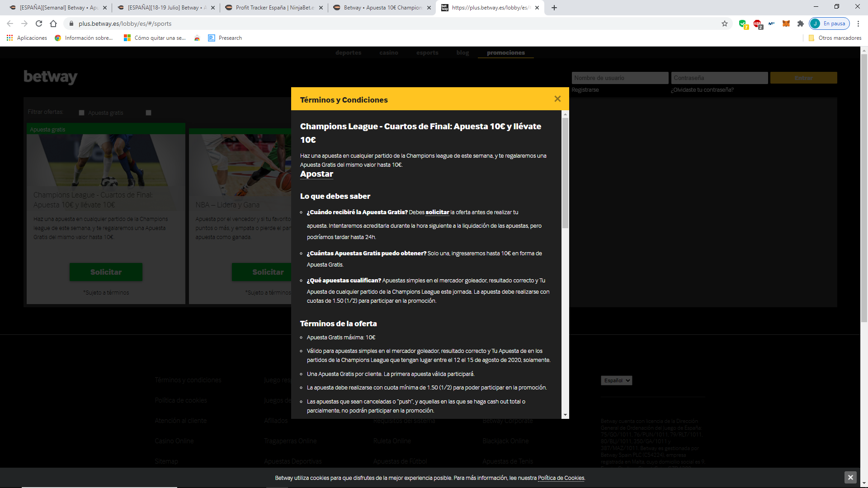The image size is (868, 488).
Task: Open the Extensions puzzle menu
Action: 801,23
